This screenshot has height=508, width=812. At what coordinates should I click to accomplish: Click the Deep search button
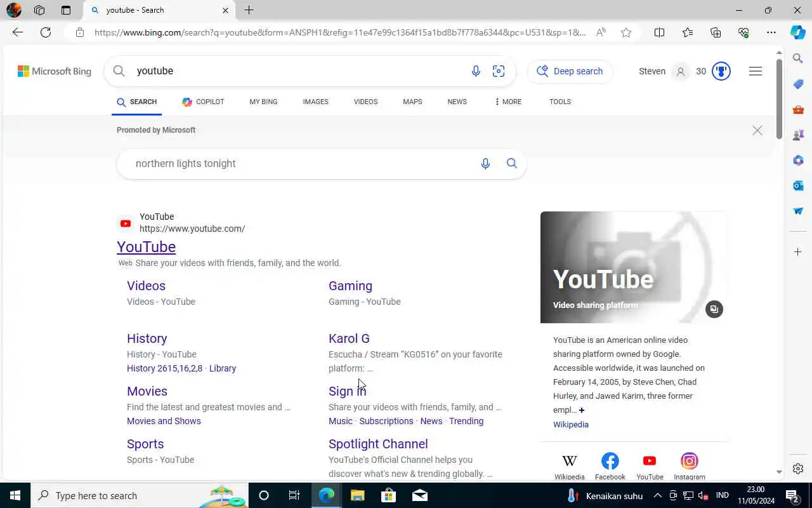[x=570, y=71]
